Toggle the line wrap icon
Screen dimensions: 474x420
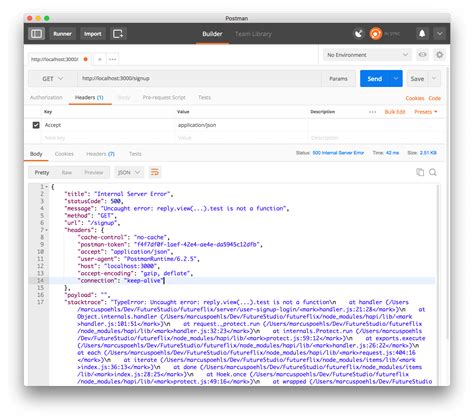point(155,172)
